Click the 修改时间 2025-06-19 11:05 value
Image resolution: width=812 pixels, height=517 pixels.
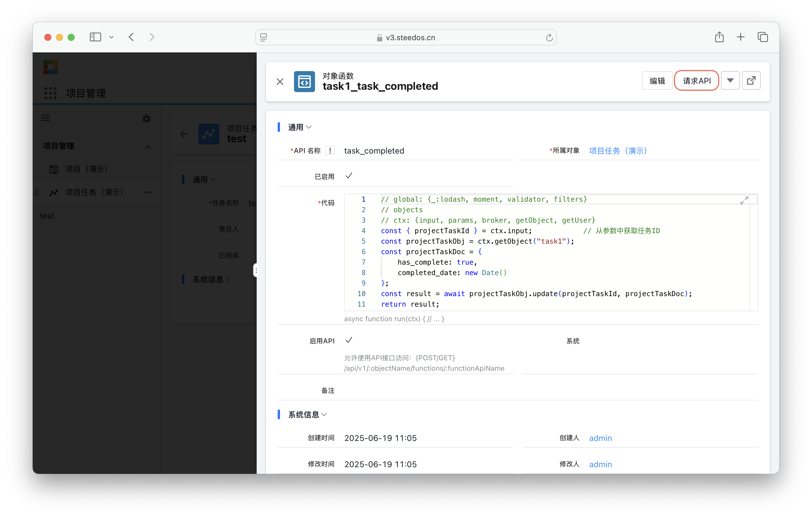click(380, 464)
